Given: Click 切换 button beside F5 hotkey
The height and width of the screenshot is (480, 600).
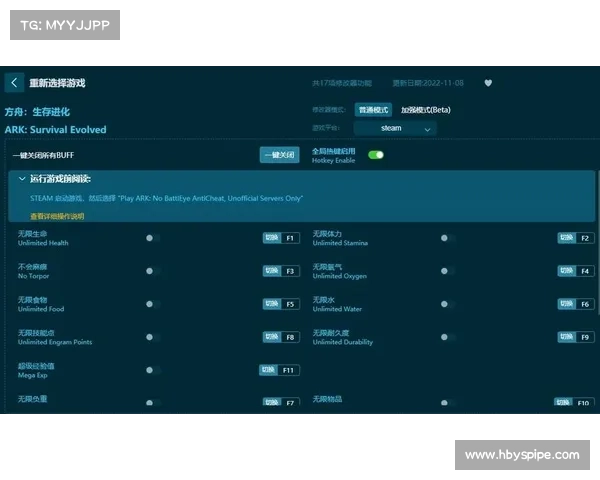Looking at the screenshot, I should (272, 304).
